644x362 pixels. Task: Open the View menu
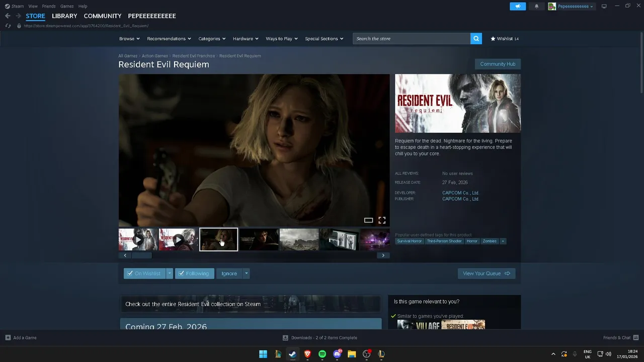click(33, 6)
